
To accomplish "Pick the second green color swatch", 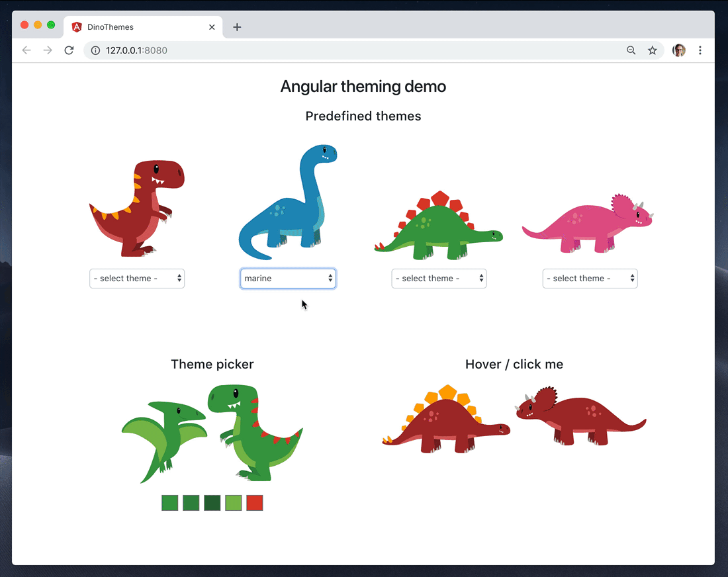I will pos(191,503).
